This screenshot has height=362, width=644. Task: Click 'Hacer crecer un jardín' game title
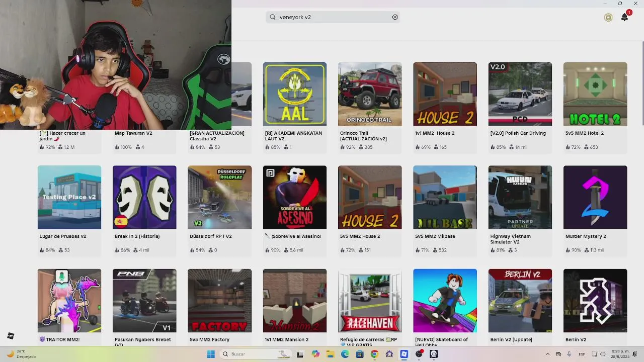[x=62, y=136]
